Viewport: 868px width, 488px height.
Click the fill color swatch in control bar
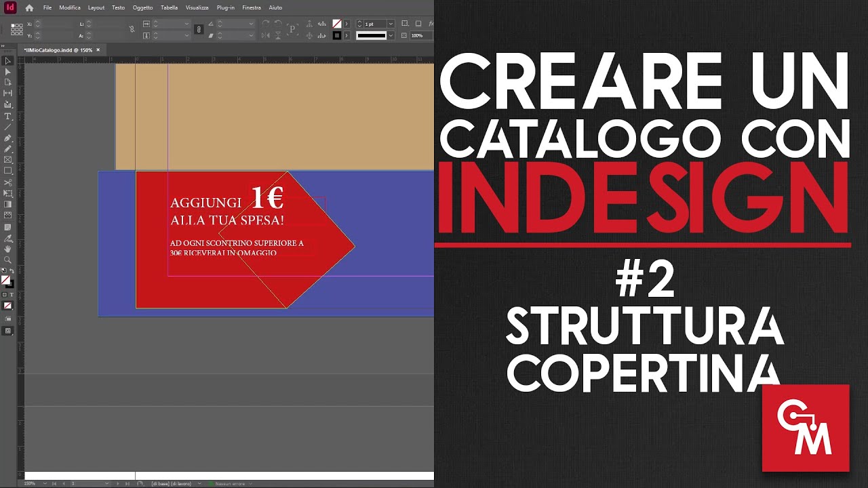pos(337,24)
